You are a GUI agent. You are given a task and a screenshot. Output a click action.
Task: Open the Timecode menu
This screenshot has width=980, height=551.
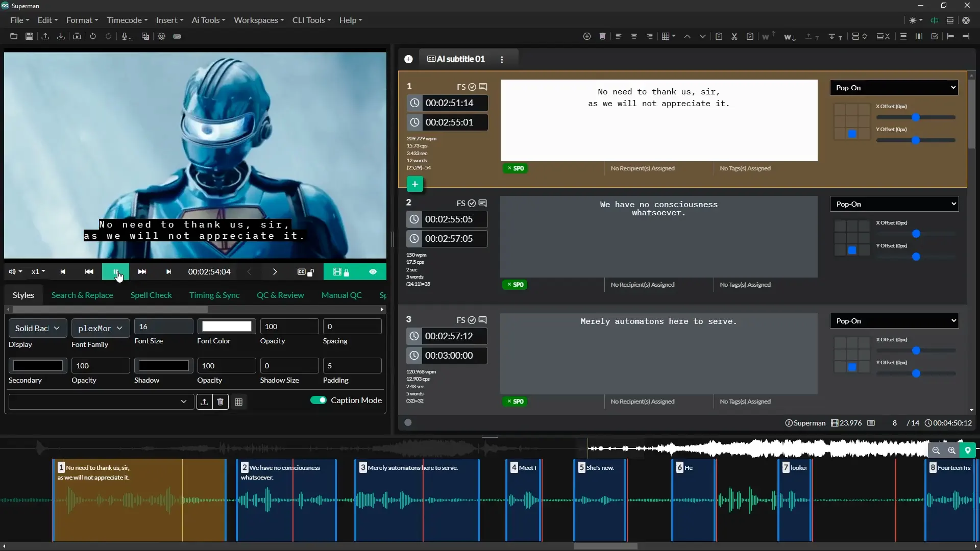coord(127,20)
